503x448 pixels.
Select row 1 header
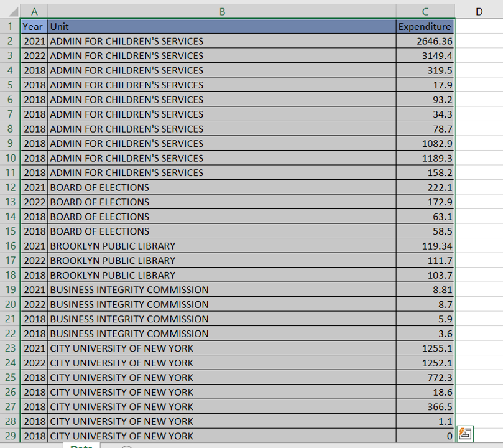10,26
